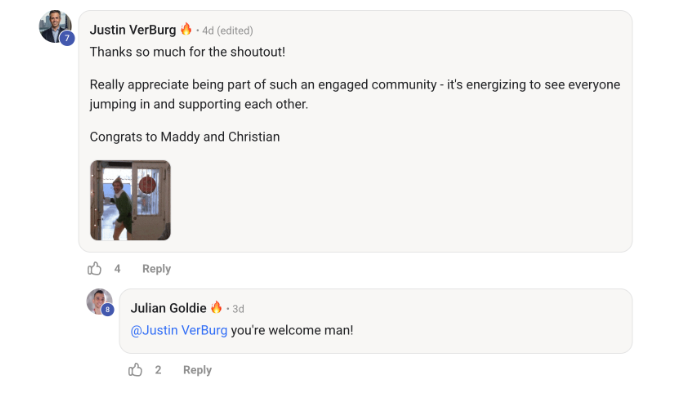Like Justin VerBurg's comment with thumbs-up
The image size is (676, 409).
click(95, 268)
